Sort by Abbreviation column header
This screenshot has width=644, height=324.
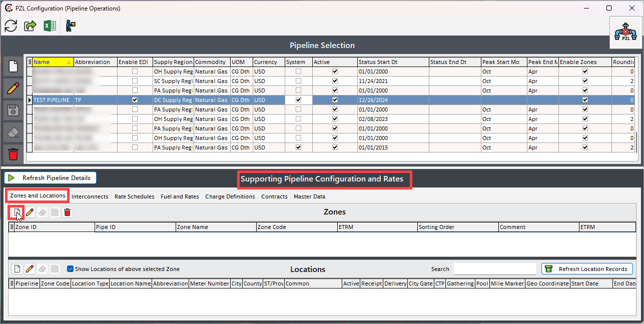pyautogui.click(x=95, y=62)
